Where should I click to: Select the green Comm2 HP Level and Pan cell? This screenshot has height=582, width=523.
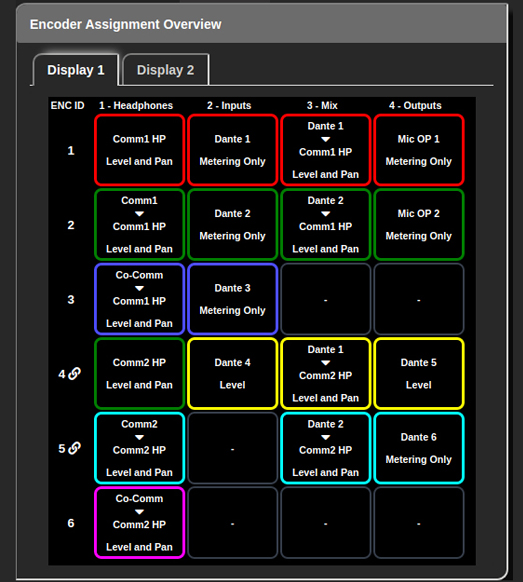click(139, 373)
